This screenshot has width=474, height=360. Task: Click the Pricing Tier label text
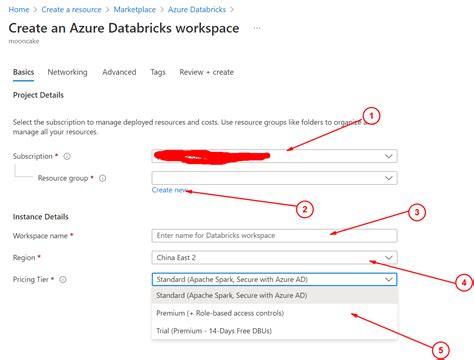(31, 279)
